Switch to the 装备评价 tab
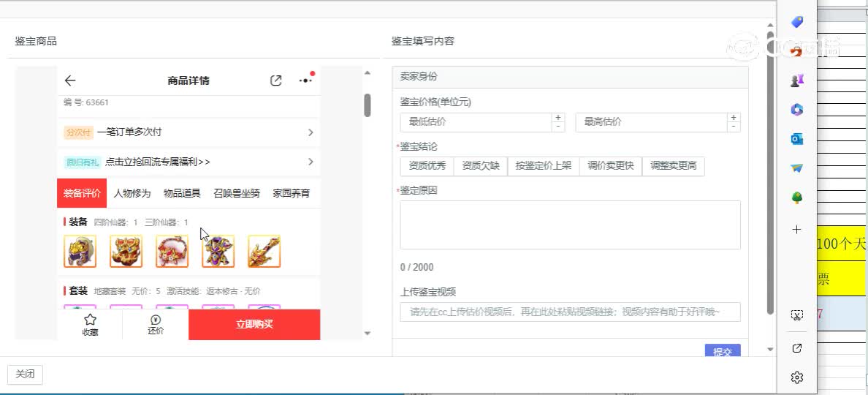 (x=82, y=193)
